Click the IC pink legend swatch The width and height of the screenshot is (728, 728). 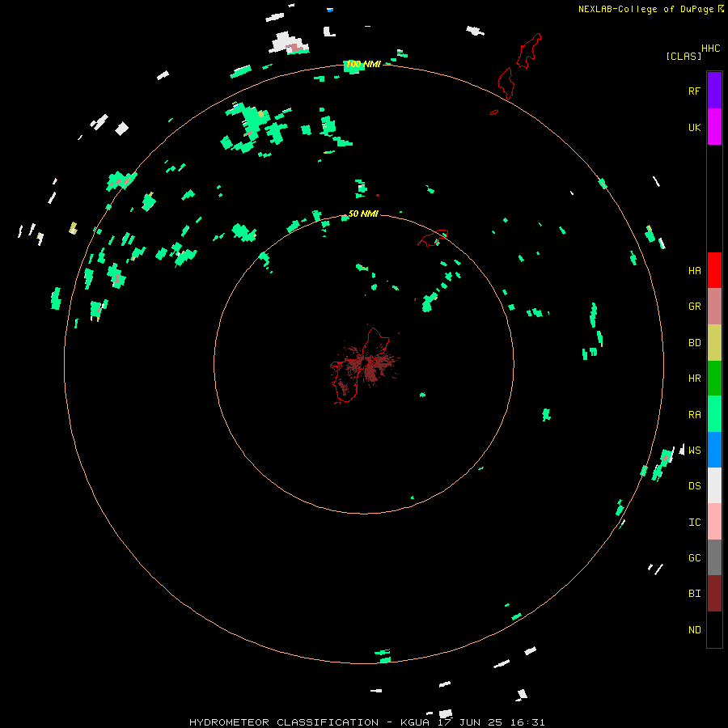point(714,522)
